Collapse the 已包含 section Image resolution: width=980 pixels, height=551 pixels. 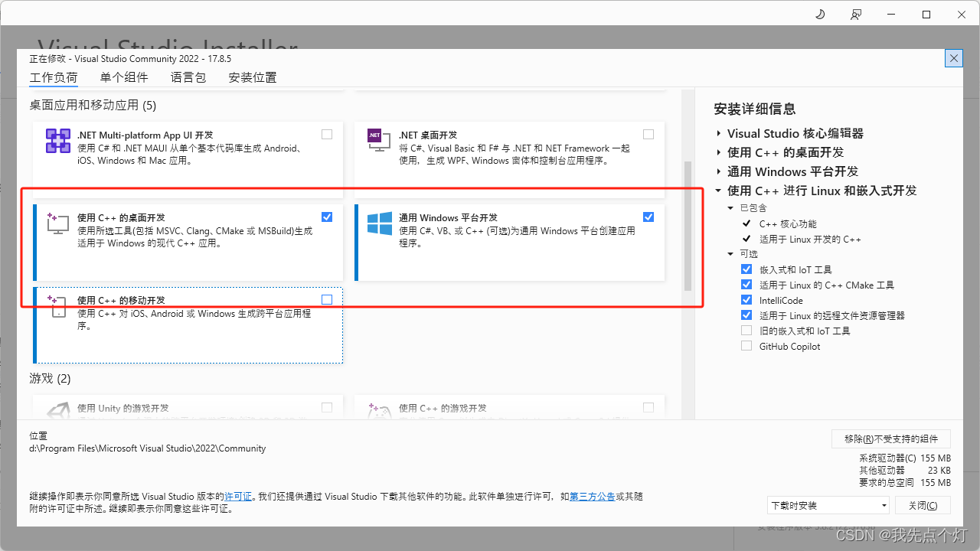[x=730, y=207]
